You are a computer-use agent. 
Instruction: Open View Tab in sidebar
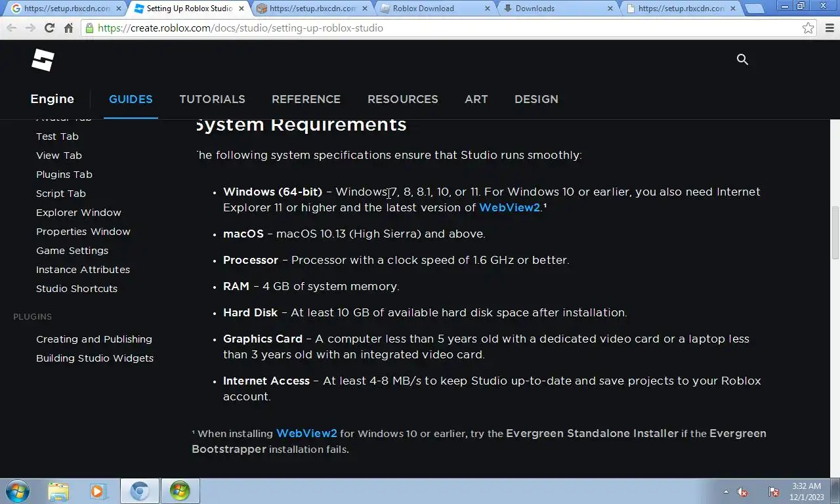[x=59, y=156]
